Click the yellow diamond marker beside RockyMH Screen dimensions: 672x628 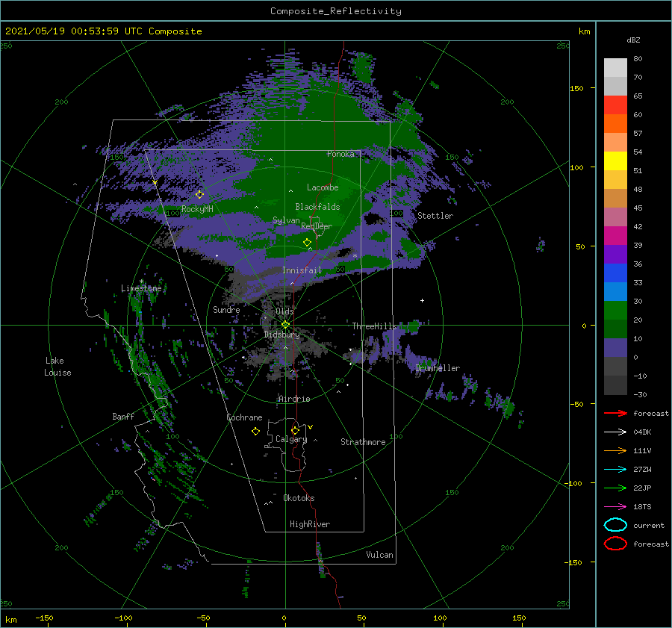pos(199,195)
